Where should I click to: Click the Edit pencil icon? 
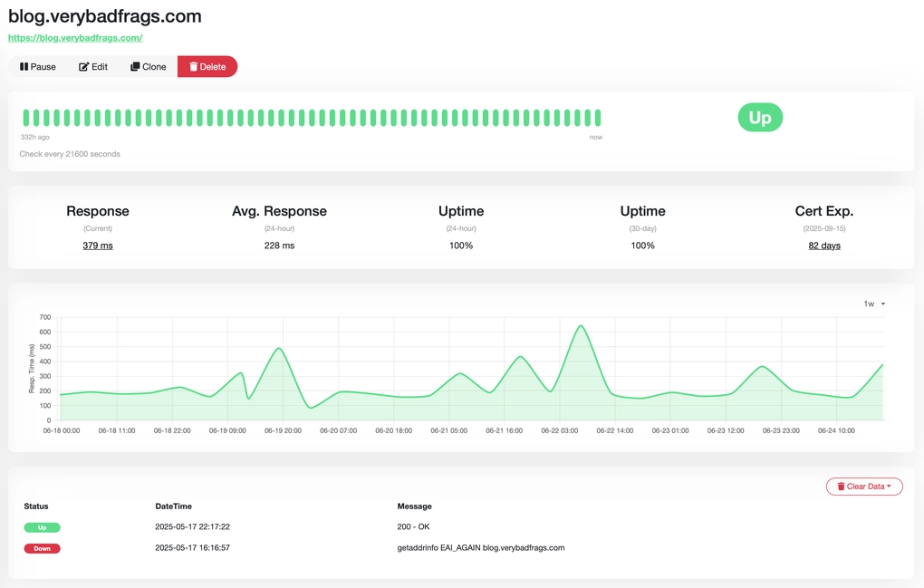82,66
